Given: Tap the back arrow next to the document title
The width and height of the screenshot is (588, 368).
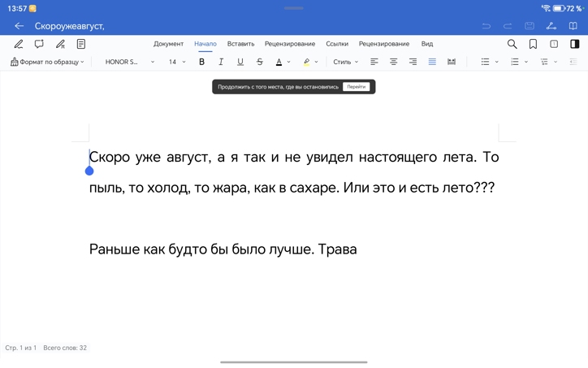Looking at the screenshot, I should pyautogui.click(x=19, y=26).
